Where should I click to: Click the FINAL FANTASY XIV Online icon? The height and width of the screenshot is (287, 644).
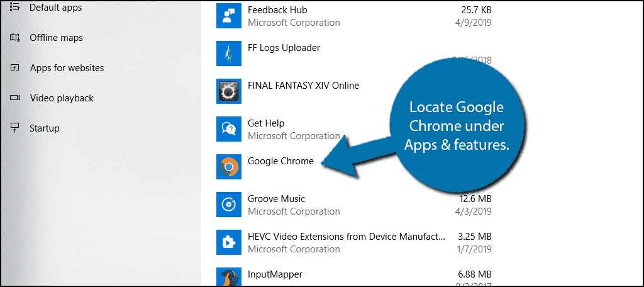(x=229, y=91)
